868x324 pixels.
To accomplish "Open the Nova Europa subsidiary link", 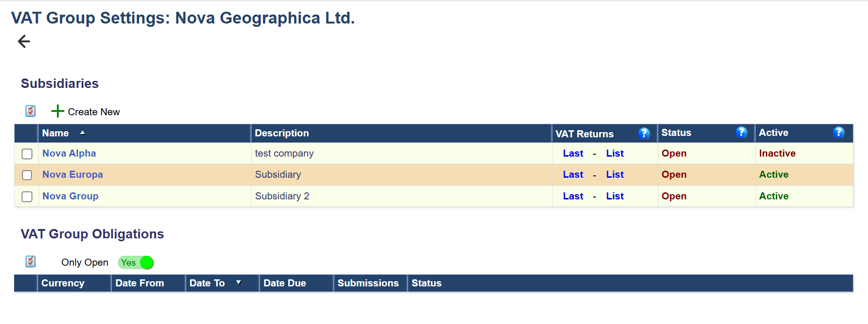I will [x=72, y=174].
